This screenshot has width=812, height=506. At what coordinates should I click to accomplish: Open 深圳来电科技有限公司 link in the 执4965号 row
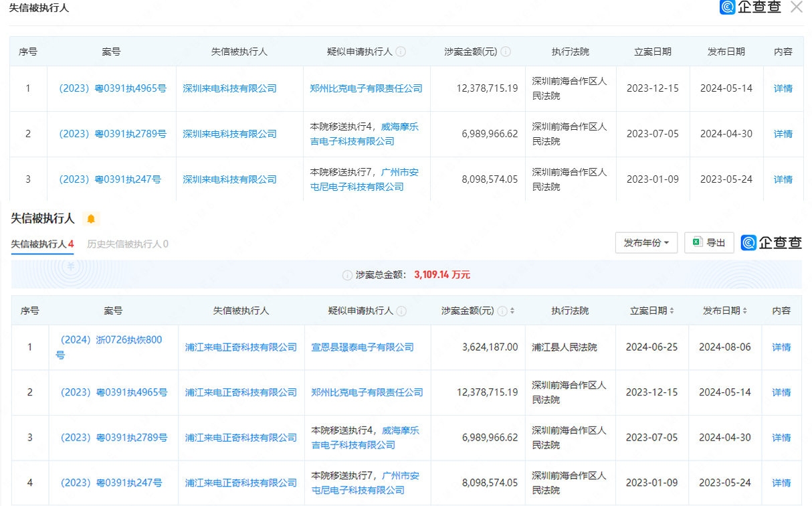pyautogui.click(x=229, y=88)
